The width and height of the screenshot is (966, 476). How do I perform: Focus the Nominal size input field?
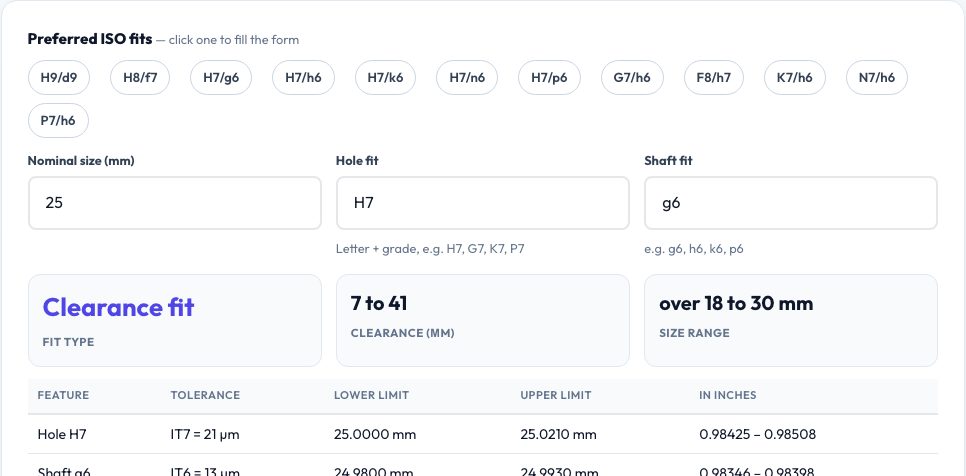click(174, 203)
